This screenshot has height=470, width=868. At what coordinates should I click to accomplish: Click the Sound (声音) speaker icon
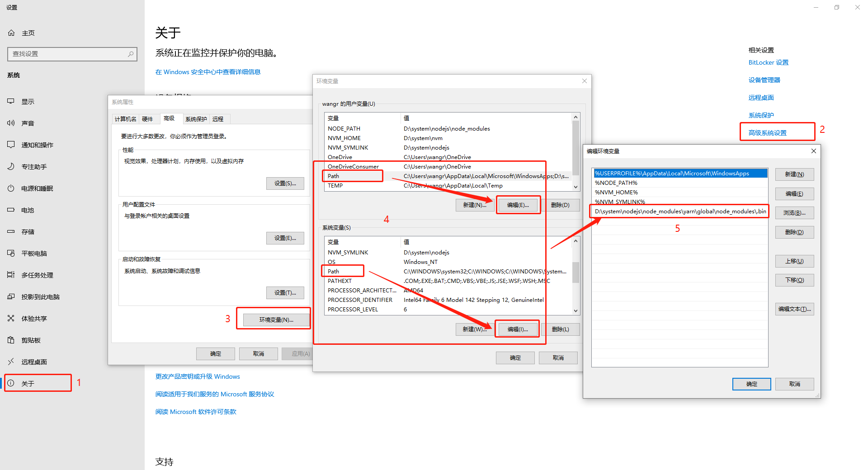pyautogui.click(x=11, y=123)
